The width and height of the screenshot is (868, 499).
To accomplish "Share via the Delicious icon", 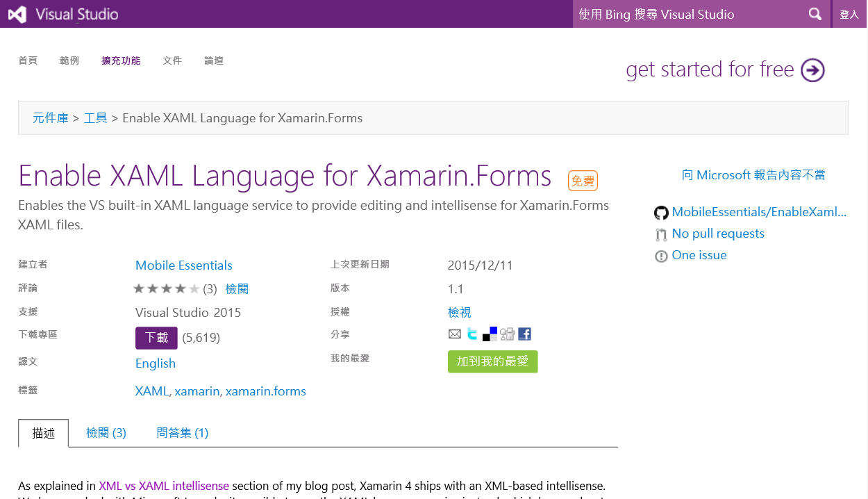I will click(490, 334).
